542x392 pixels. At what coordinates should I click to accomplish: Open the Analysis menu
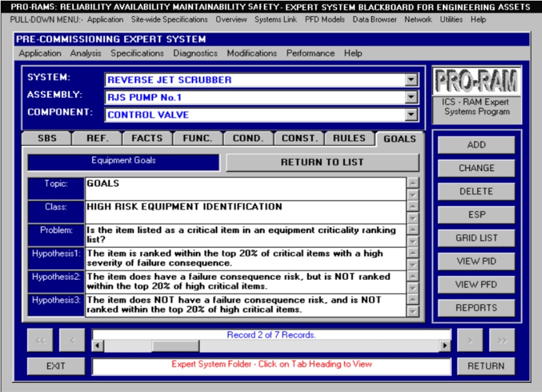(86, 53)
